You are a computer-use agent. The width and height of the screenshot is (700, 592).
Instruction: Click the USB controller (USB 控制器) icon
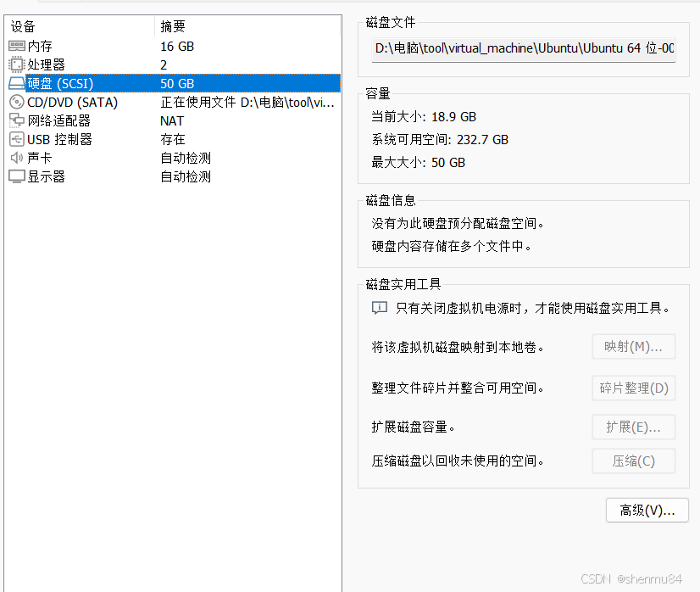click(x=16, y=140)
